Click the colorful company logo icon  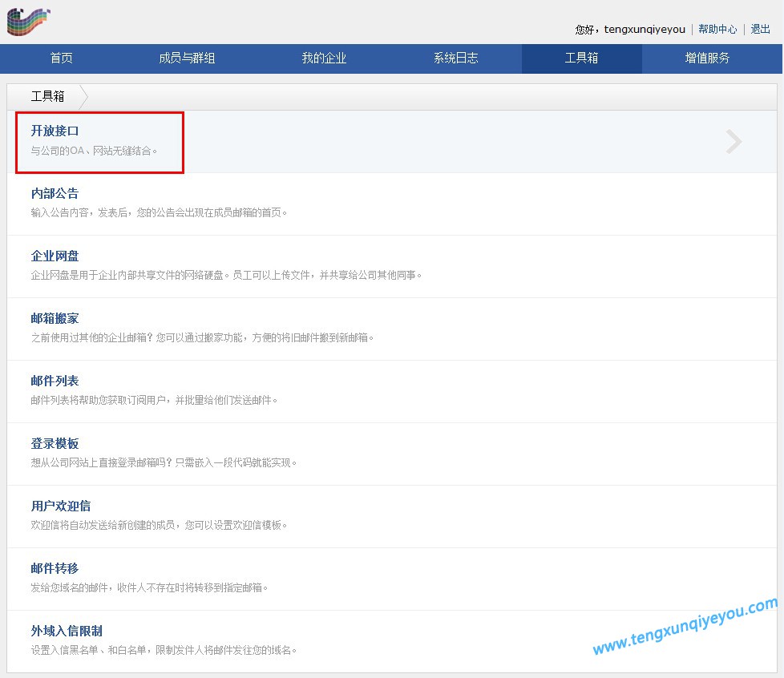[x=29, y=22]
